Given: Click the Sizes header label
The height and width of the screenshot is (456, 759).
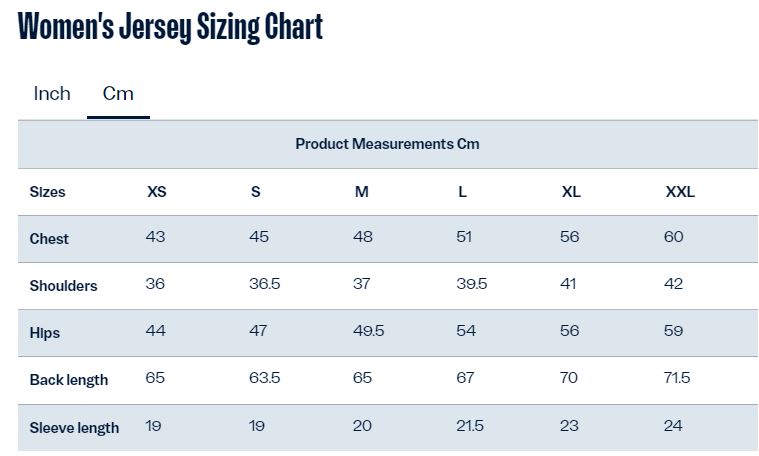Looking at the screenshot, I should click(47, 192).
